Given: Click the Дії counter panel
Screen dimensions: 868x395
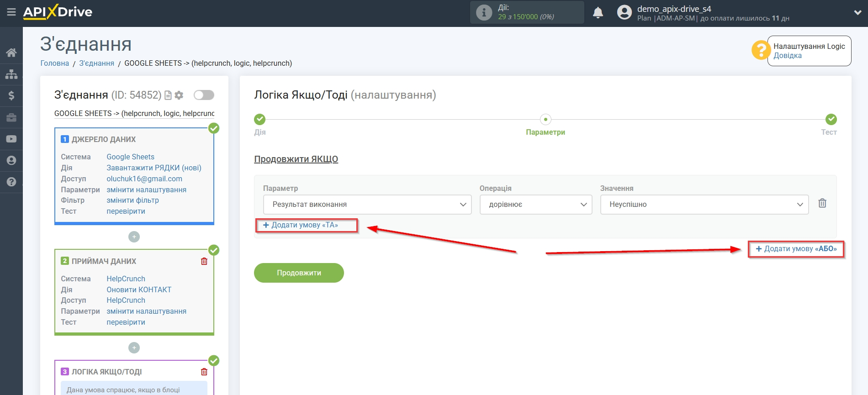Looking at the screenshot, I should coord(527,12).
